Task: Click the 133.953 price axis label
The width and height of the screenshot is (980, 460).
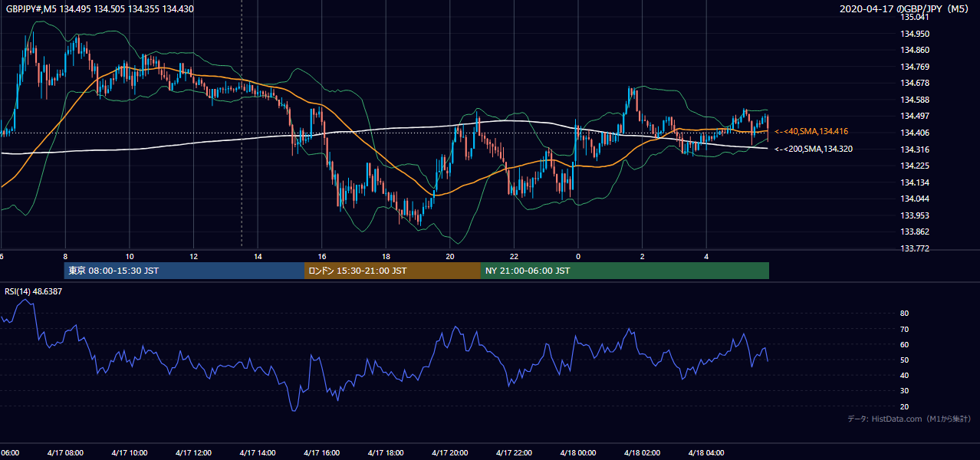Action: click(x=915, y=215)
